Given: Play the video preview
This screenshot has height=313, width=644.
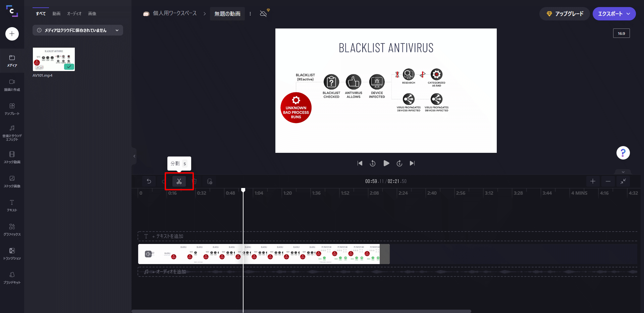Looking at the screenshot, I should point(386,163).
